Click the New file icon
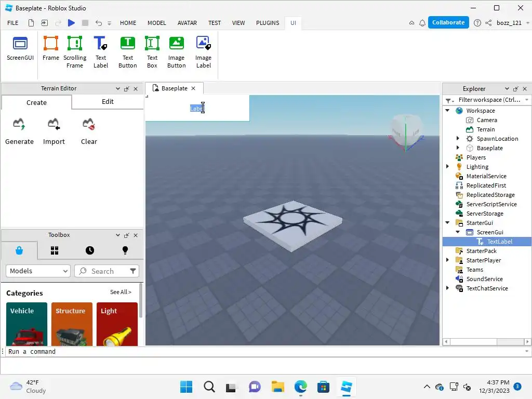Screen dimensions: 532x399 click(31, 23)
